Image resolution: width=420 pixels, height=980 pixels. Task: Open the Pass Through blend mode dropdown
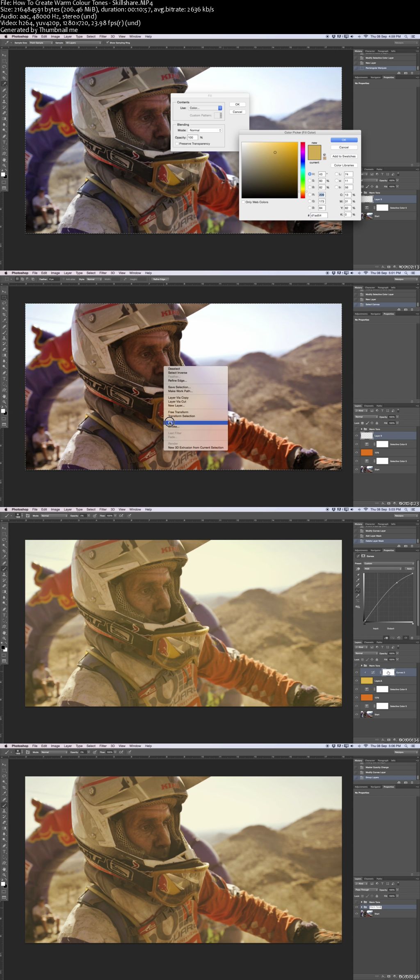pos(366,890)
